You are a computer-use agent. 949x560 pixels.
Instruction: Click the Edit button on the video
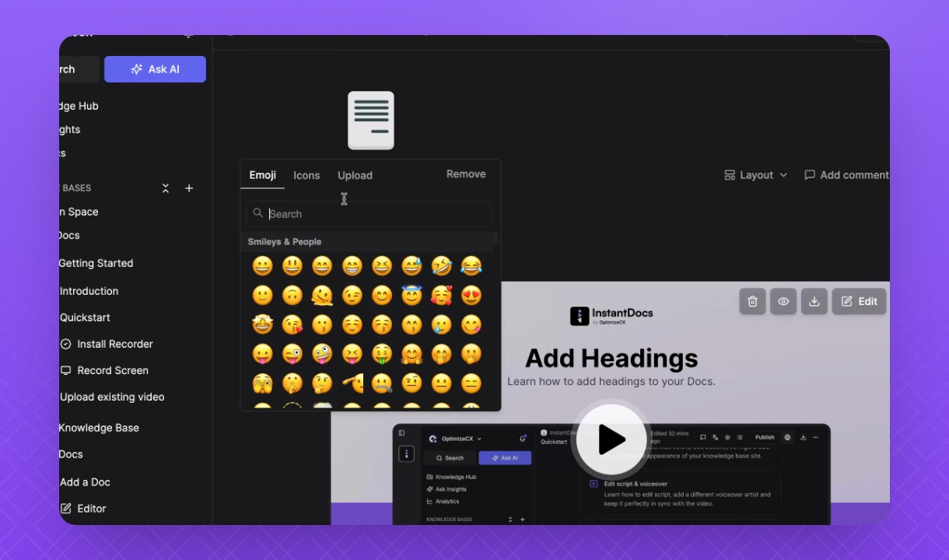point(859,302)
